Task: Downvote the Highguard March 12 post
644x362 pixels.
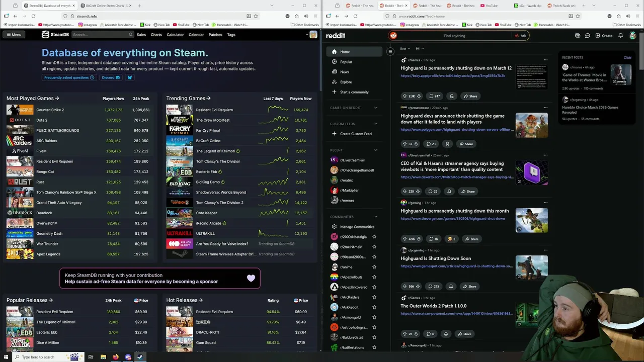Action: (x=419, y=96)
